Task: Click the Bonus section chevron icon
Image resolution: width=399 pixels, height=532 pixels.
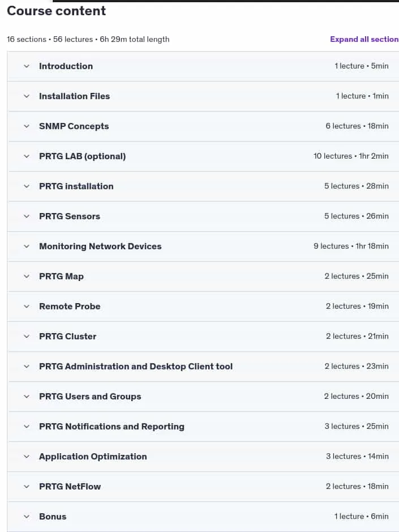Action: point(27,517)
